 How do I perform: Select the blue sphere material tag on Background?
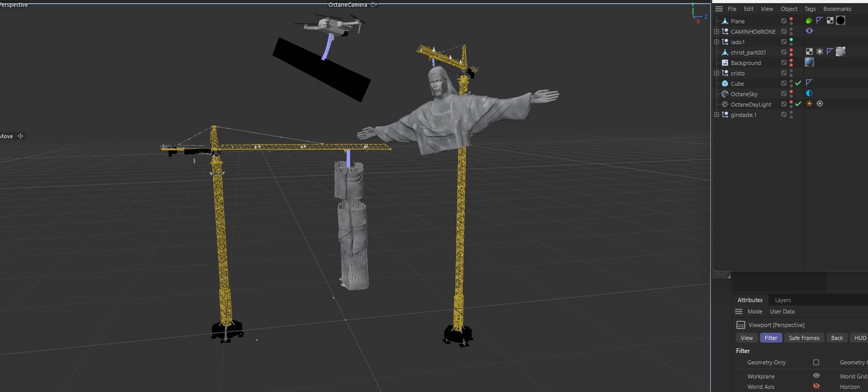click(809, 62)
